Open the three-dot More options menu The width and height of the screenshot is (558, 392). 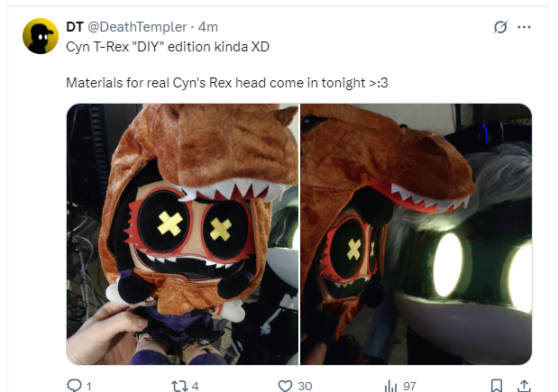524,27
